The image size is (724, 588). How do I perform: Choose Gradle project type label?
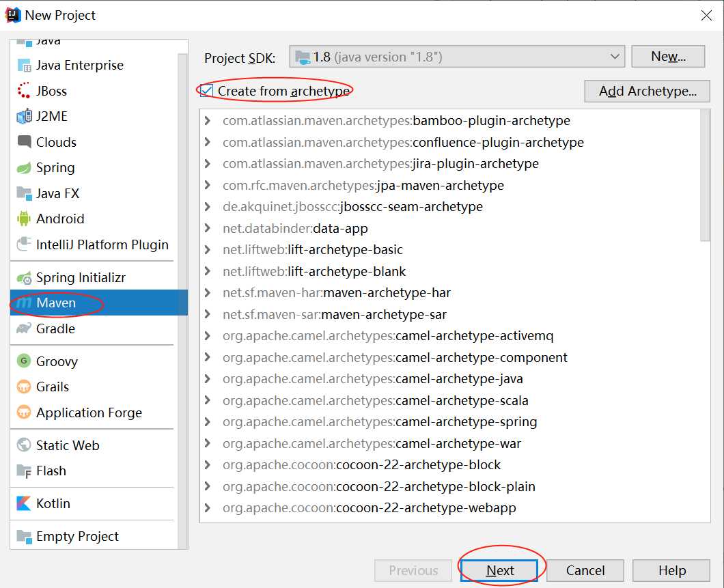click(55, 328)
